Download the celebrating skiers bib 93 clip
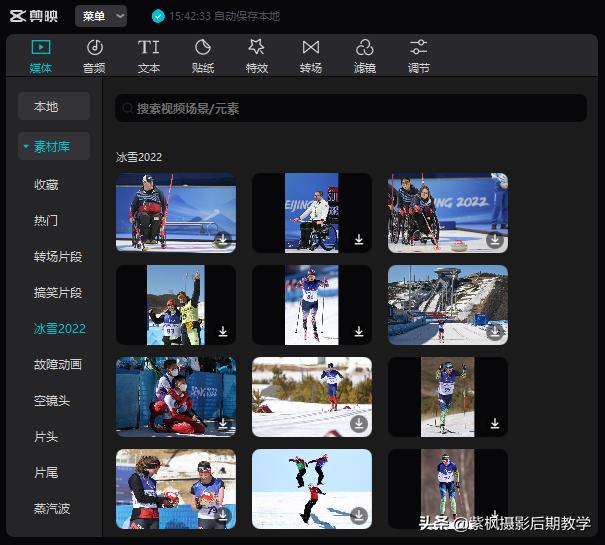This screenshot has width=605, height=545. tap(223, 331)
